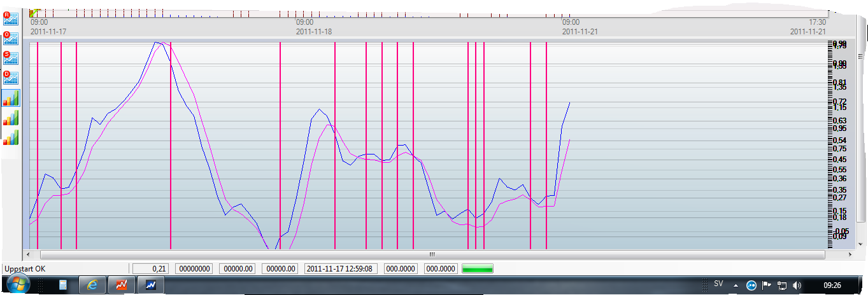This screenshot has height=295, width=868.
Task: Launch the calculator from the taskbar
Action: coord(63,285)
